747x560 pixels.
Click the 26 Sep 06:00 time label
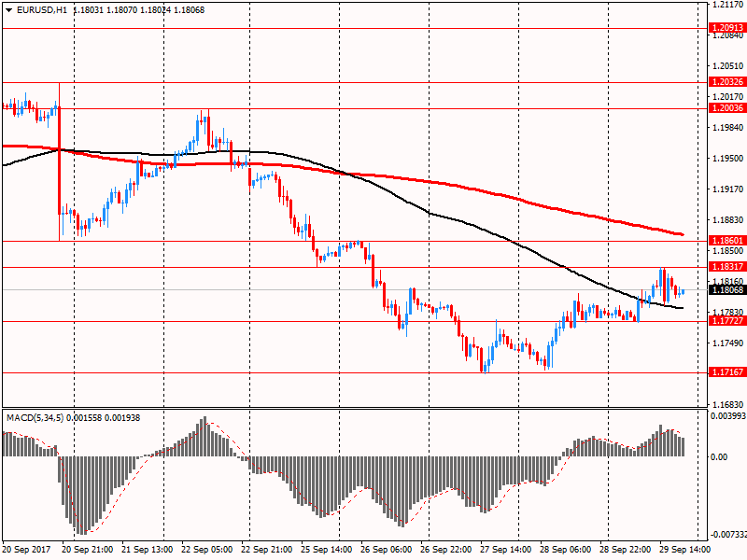[x=387, y=550]
